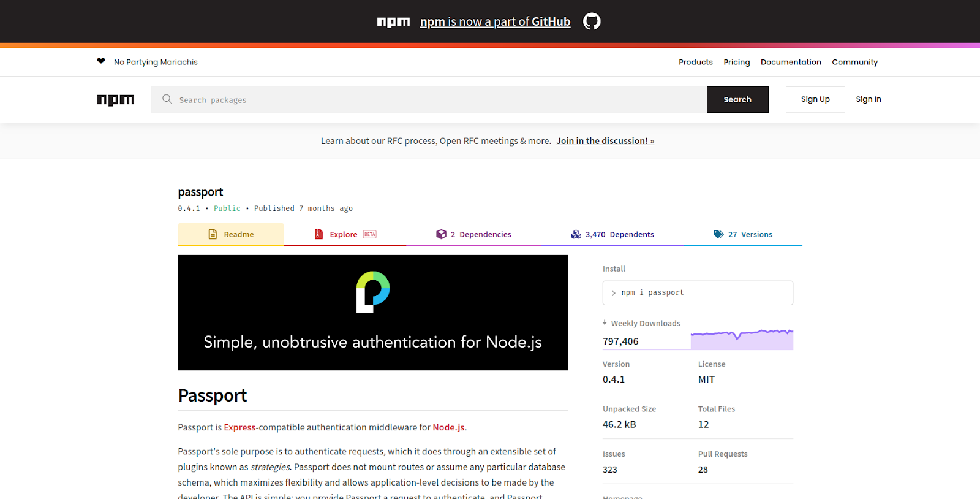Click the Sign In link

(x=869, y=99)
